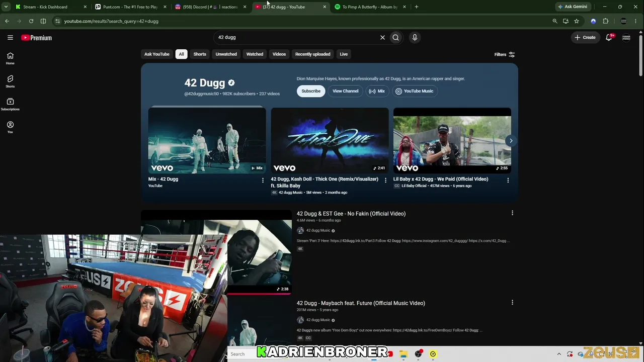Click the View Channel button
Screen dimensions: 644x362
pos(345,91)
